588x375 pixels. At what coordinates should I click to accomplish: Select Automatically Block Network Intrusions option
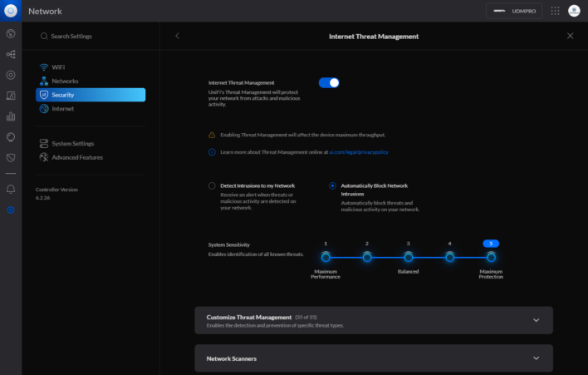coord(333,186)
